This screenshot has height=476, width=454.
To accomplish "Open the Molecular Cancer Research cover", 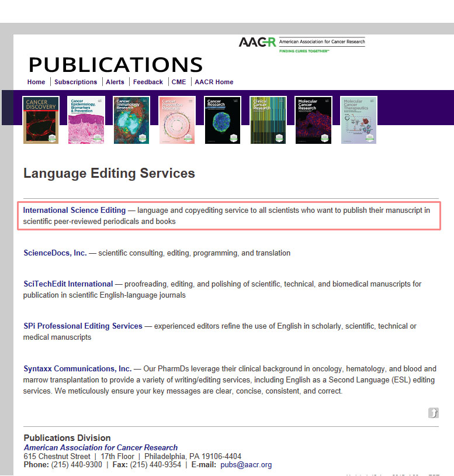I will coord(313,120).
